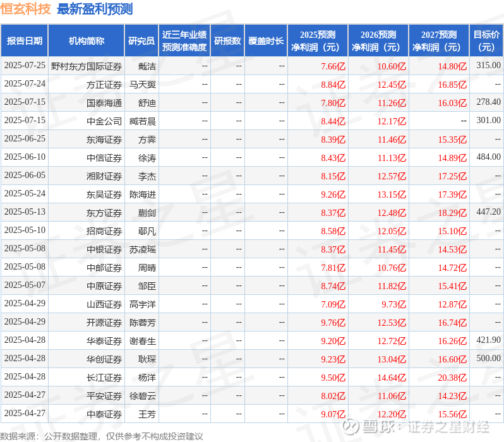
Task: Click 2026 forecast 12.57亿
Action: 392,176
